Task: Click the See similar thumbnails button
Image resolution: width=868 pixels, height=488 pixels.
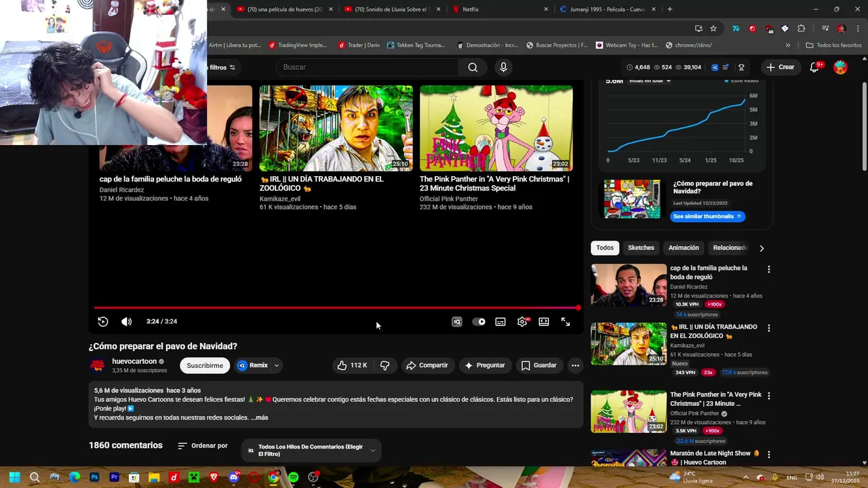Action: pos(708,216)
